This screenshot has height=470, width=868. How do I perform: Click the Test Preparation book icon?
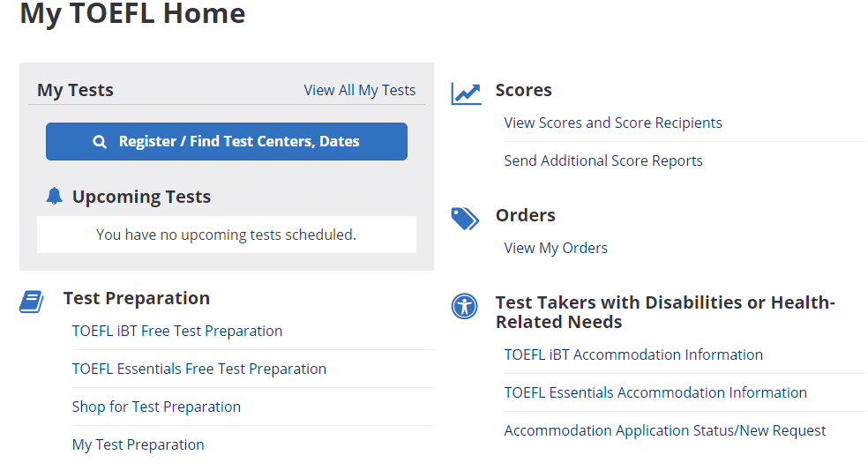[x=32, y=302]
